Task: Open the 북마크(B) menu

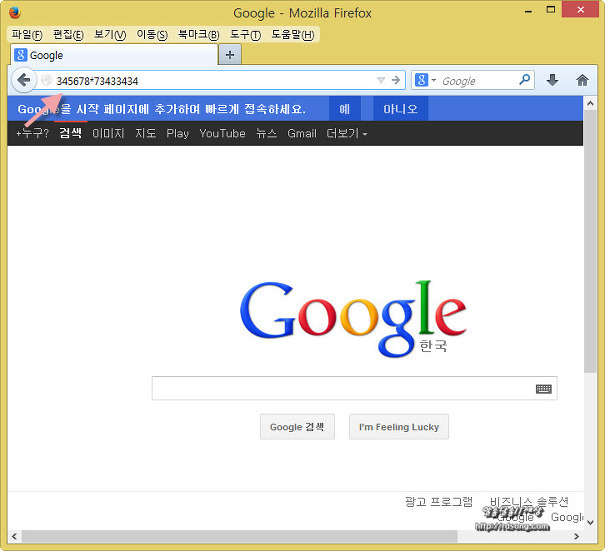Action: (x=198, y=35)
